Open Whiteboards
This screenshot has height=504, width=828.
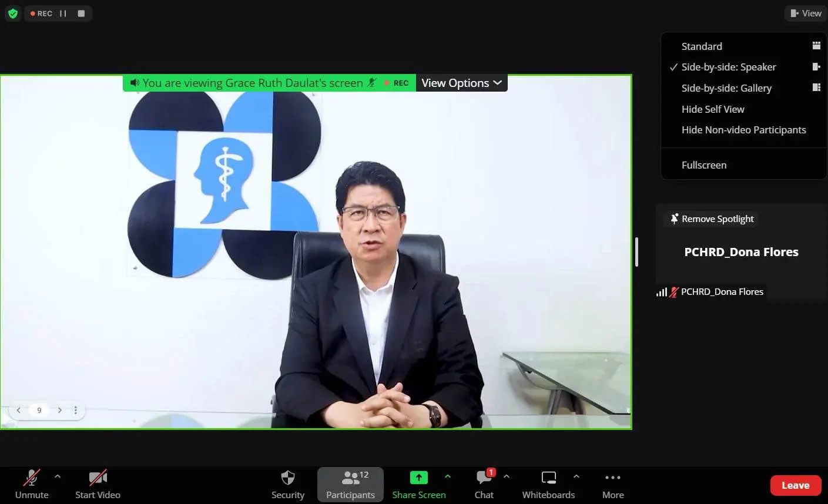(548, 485)
